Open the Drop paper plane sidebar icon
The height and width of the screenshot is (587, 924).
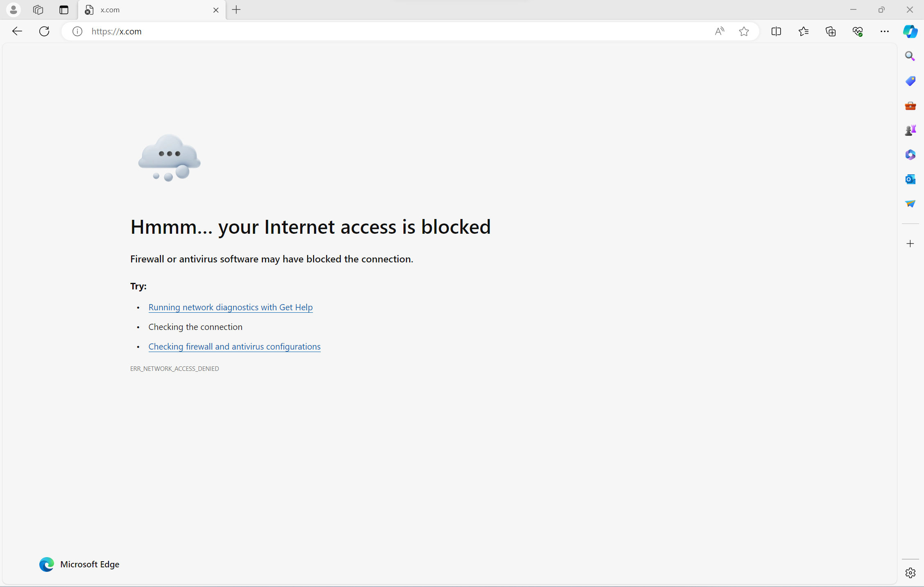(x=910, y=204)
